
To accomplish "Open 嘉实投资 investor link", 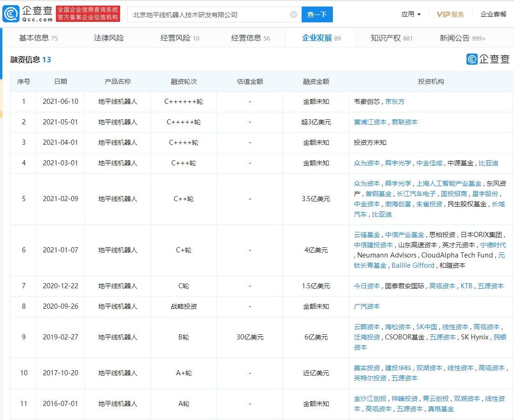I will (367, 368).
